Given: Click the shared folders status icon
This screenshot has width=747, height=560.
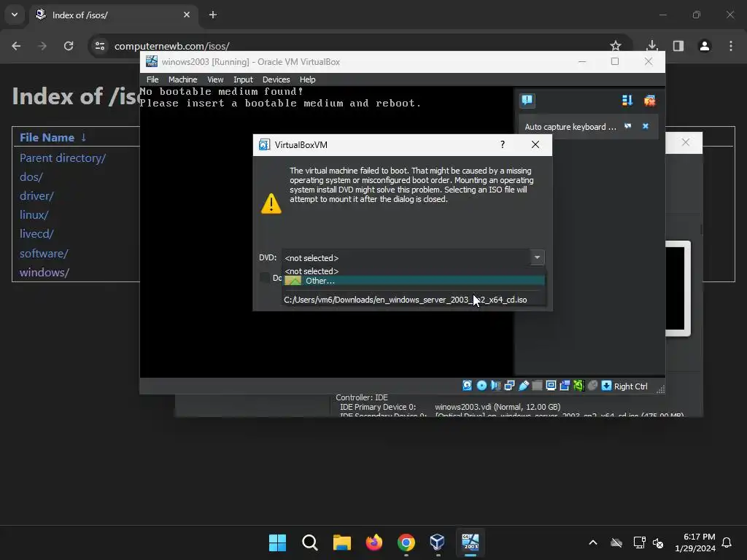Looking at the screenshot, I should 538,386.
